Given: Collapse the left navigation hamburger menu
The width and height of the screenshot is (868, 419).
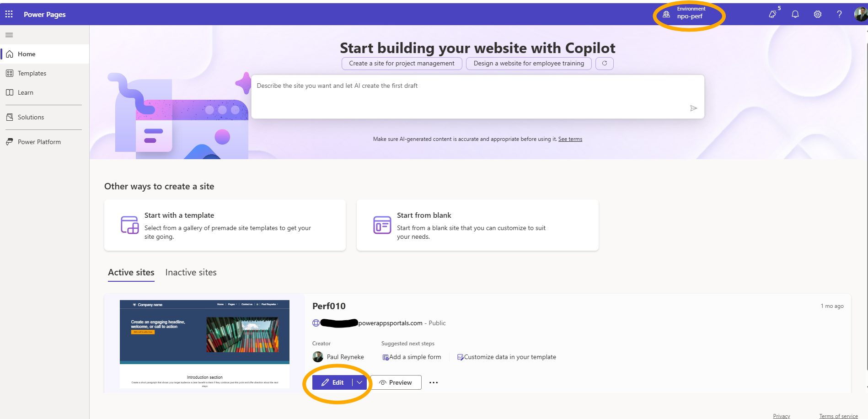Looking at the screenshot, I should click(9, 35).
